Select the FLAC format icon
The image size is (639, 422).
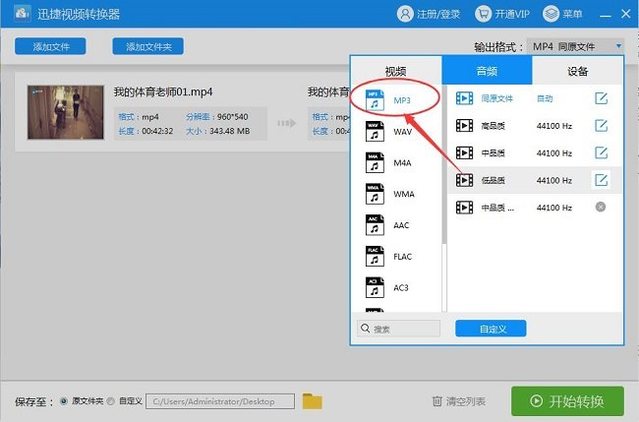tap(372, 256)
